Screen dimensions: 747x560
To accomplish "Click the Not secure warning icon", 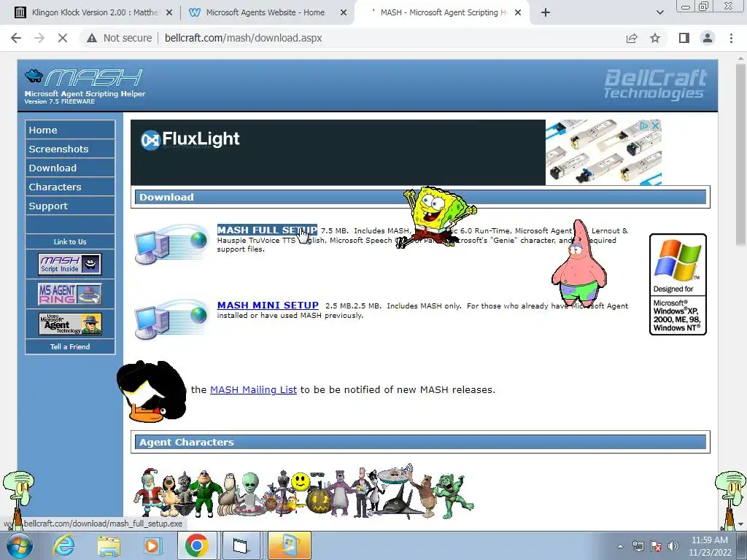I will coord(92,38).
